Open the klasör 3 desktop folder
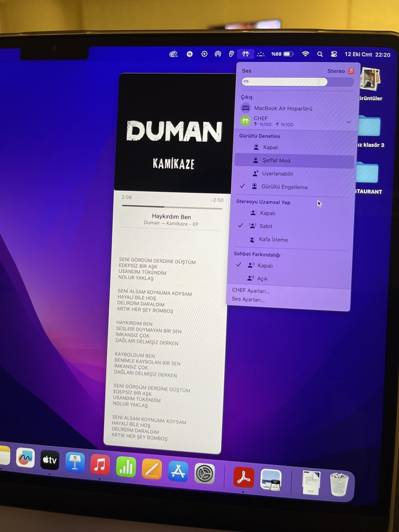399x532 pixels. click(x=369, y=125)
